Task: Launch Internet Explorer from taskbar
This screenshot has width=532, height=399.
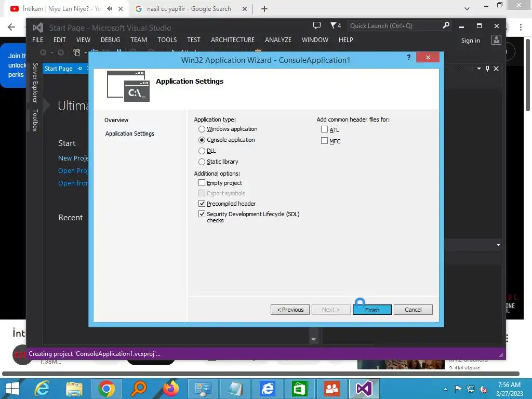Action: 43,389
